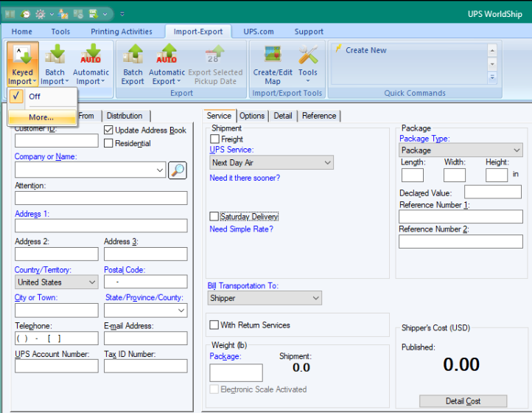Check With Return Services option

214,324
